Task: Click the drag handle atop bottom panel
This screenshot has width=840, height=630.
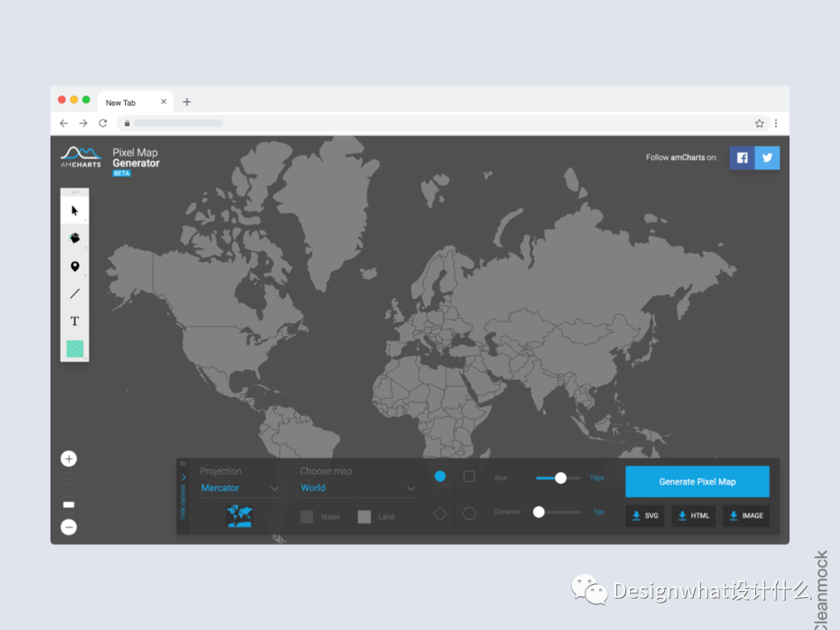Action: (x=183, y=464)
